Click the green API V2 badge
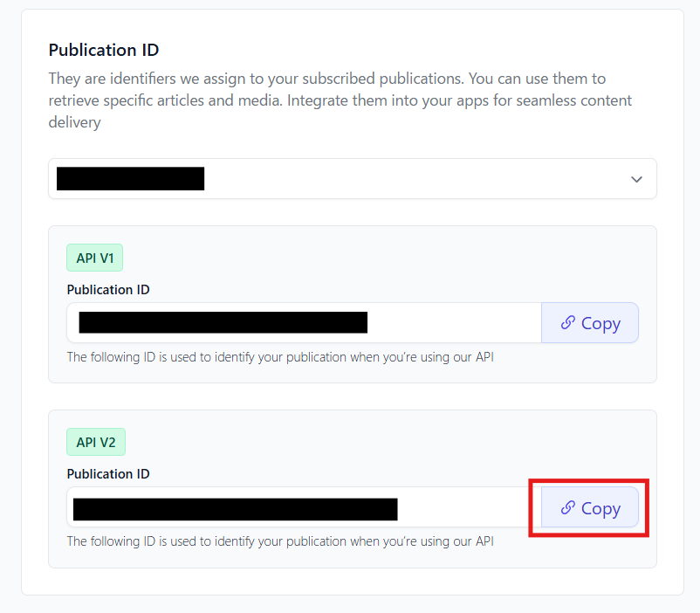This screenshot has height=613, width=700. pos(96,442)
